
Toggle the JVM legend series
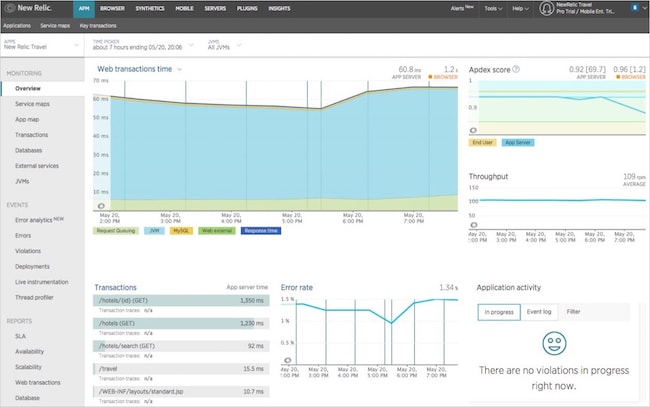tap(154, 231)
